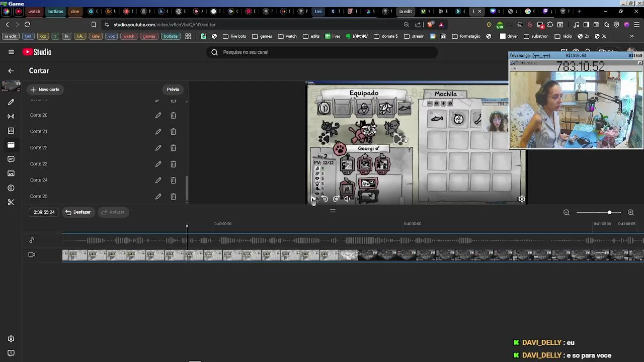Zoom out the timeline with minus magnifier

click(566, 213)
